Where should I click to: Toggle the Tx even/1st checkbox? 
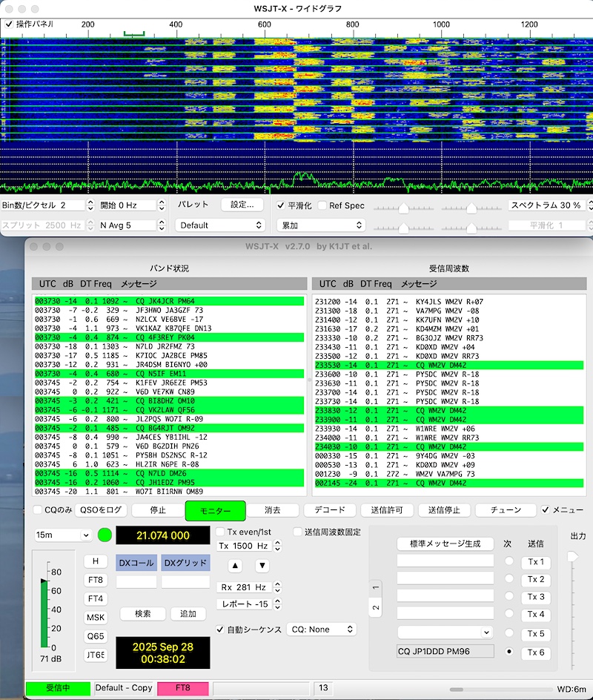click(x=220, y=532)
